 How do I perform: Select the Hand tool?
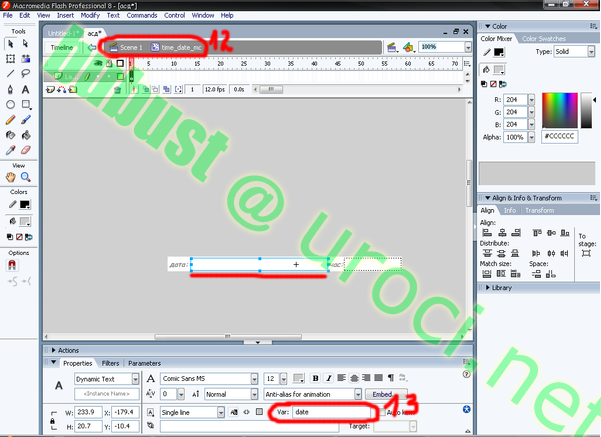click(x=10, y=177)
